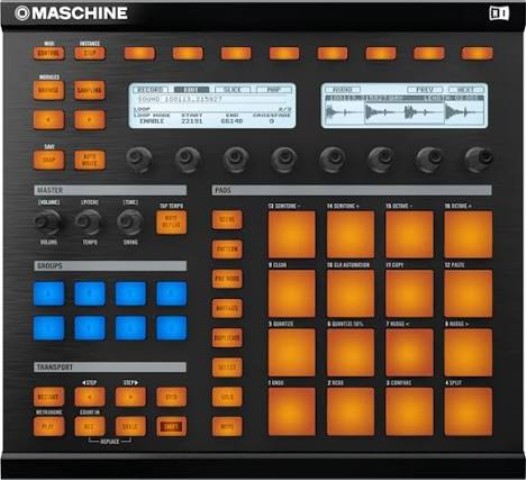Hold the ERASE transport button
The height and width of the screenshot is (480, 526).
point(130,426)
